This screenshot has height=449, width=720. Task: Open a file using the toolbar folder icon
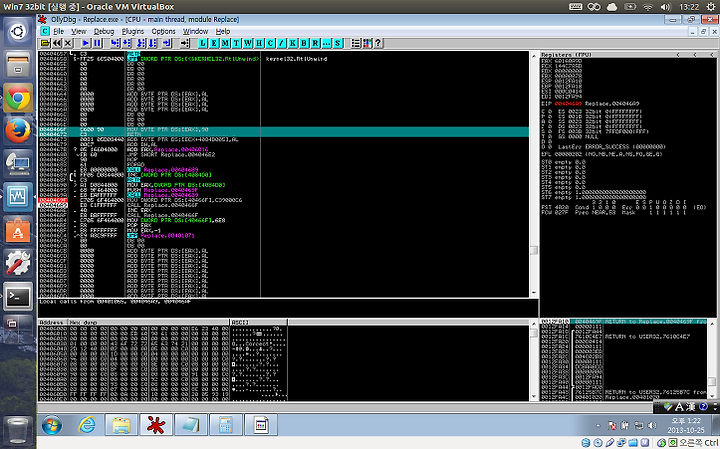45,43
